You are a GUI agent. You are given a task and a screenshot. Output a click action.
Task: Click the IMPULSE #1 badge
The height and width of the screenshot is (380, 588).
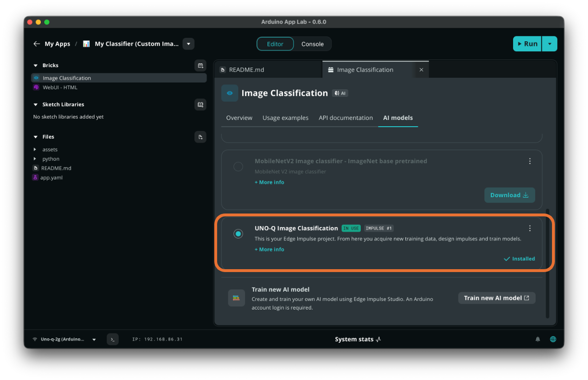(x=379, y=228)
